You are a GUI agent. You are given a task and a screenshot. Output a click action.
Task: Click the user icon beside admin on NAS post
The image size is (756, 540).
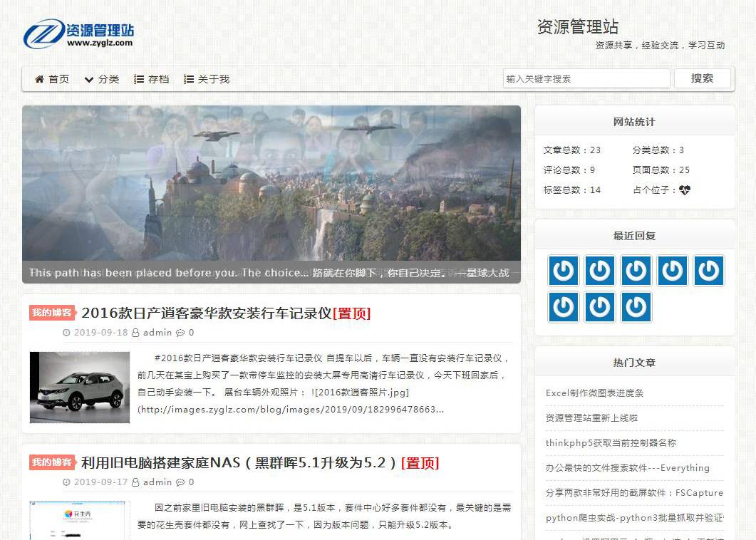tap(135, 482)
